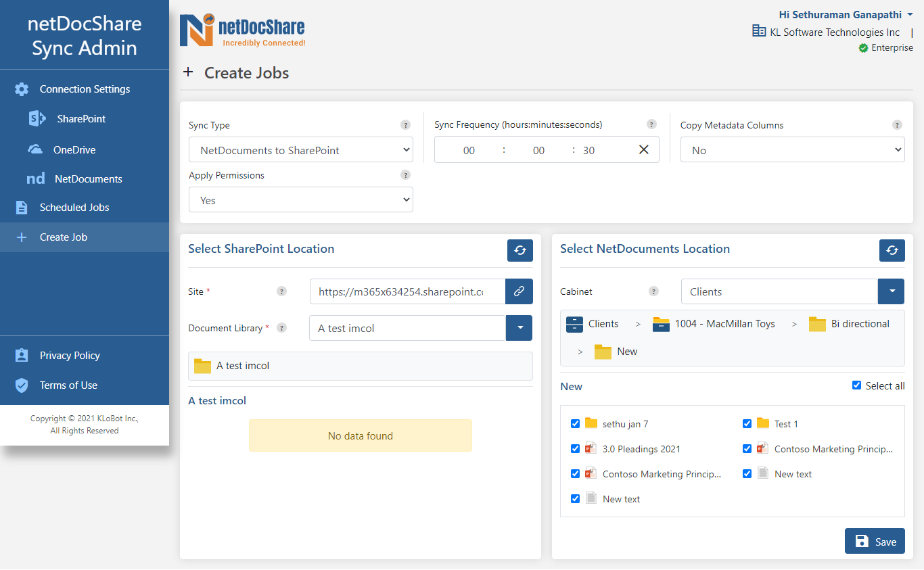
Task: Navigate to 'Clients' breadcrumb
Action: click(603, 324)
